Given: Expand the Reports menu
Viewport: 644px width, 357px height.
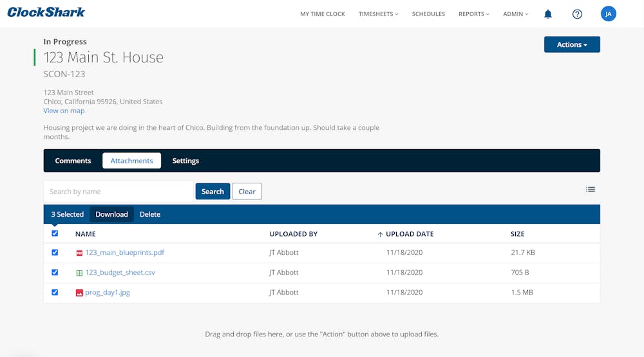Looking at the screenshot, I should pos(473,14).
